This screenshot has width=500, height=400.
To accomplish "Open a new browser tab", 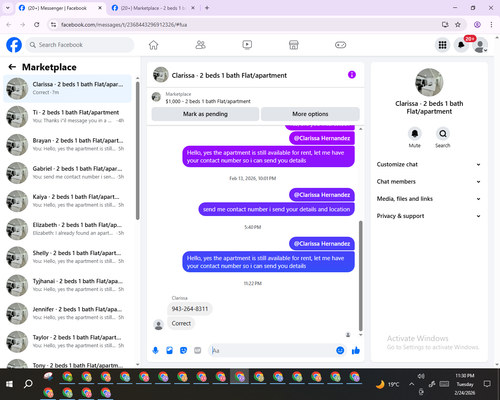I will pos(207,8).
